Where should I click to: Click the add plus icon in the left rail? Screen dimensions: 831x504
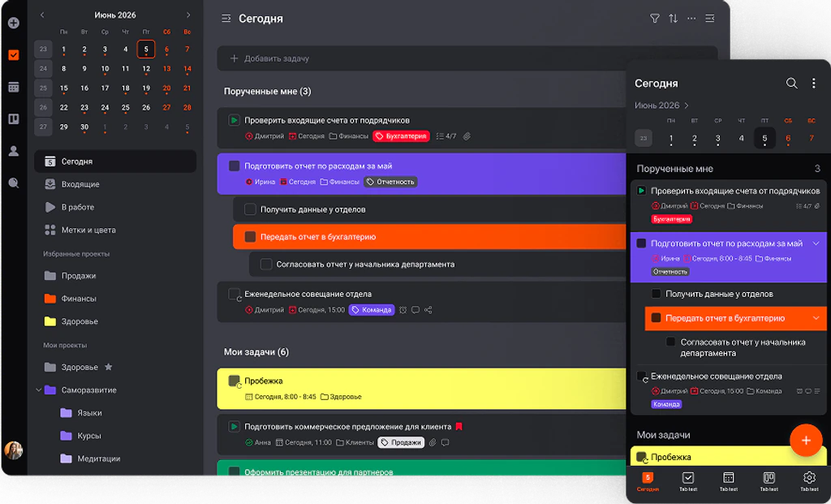14,23
